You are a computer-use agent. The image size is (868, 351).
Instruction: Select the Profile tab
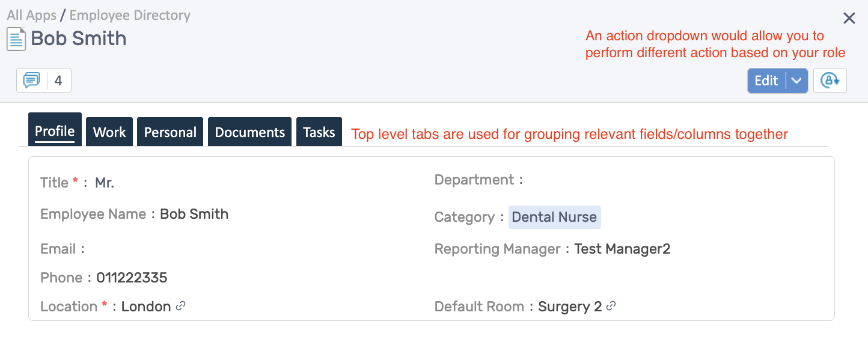(x=55, y=131)
